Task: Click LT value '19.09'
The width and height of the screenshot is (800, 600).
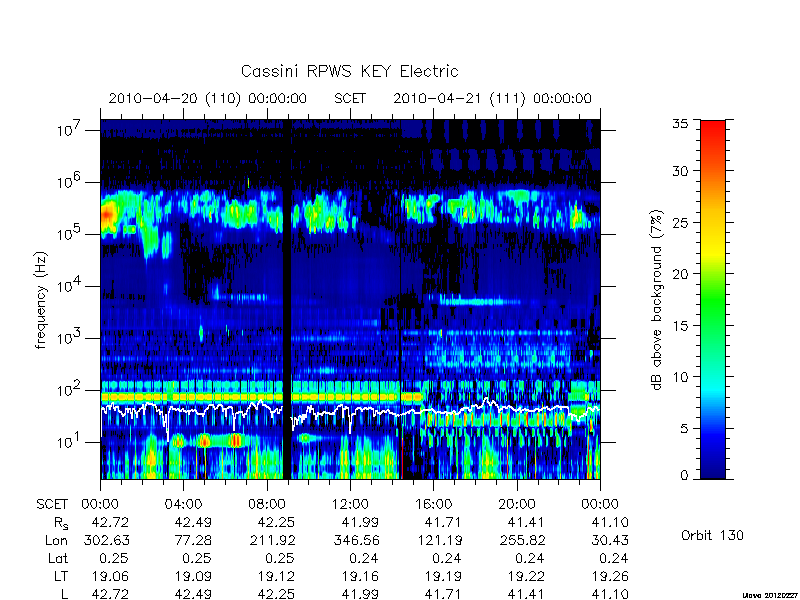Action: [x=193, y=577]
